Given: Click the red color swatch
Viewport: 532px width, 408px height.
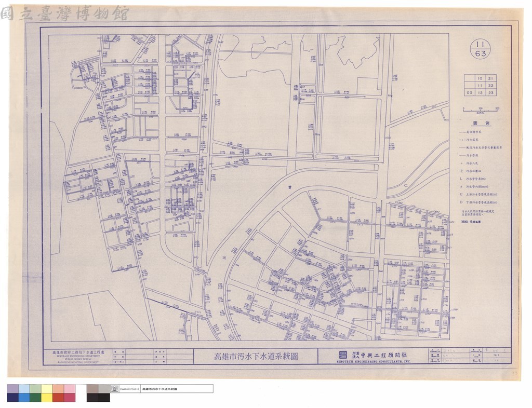Looking at the screenshot, I should pos(58,398).
